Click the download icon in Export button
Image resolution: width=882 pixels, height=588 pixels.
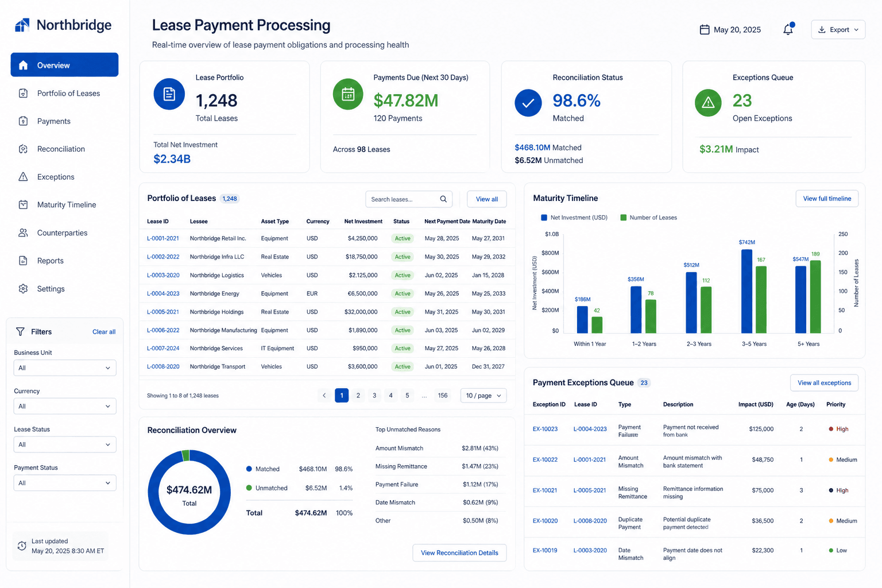pyautogui.click(x=822, y=30)
